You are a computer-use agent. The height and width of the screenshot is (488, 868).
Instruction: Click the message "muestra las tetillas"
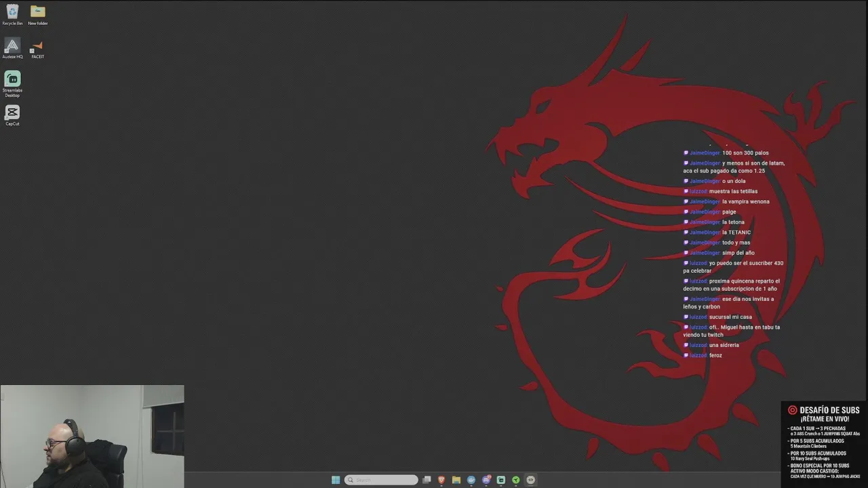pyautogui.click(x=733, y=191)
